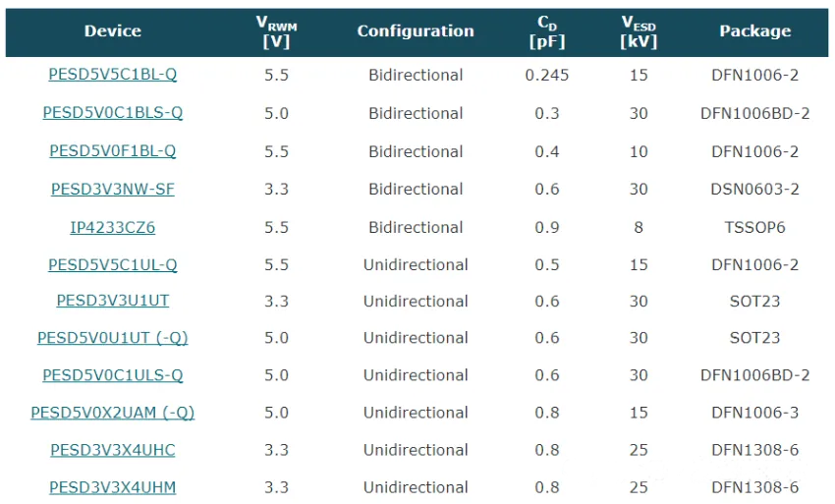835x504 pixels.
Task: Open the PESD5V0C1ULS-Q link
Action: click(112, 375)
